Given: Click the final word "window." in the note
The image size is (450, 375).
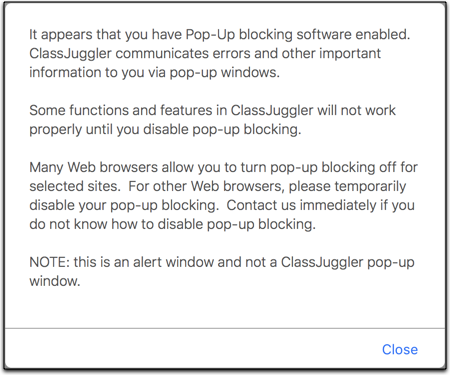Looking at the screenshot, I should pyautogui.click(x=55, y=281).
